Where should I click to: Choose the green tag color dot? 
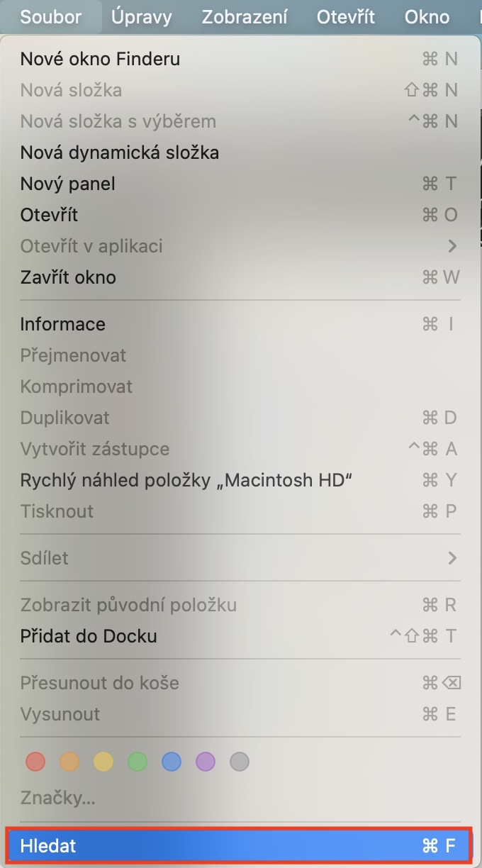point(137,762)
